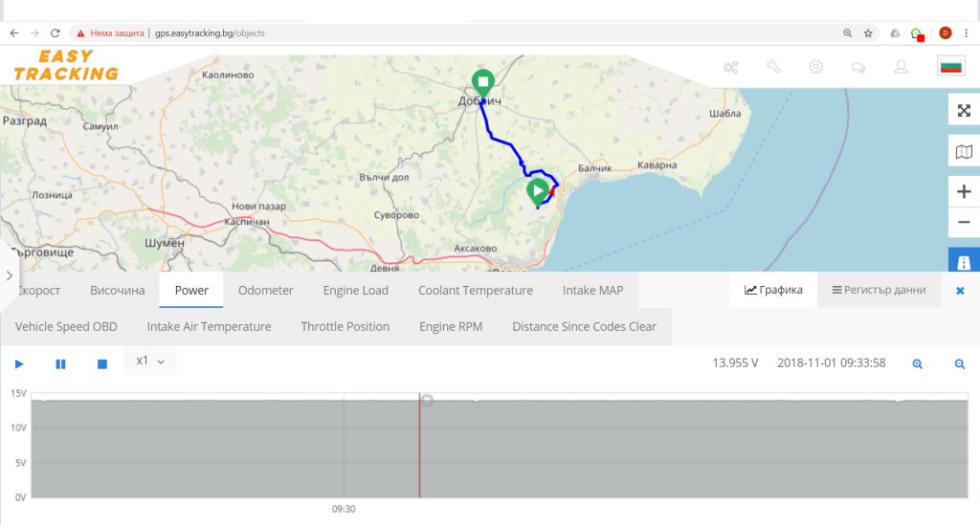Bookmark this page with star icon
980x525 pixels.
[868, 33]
